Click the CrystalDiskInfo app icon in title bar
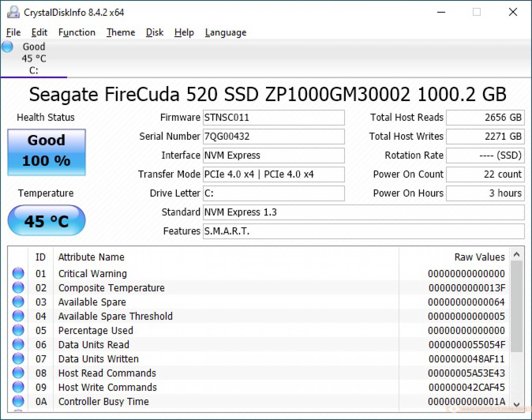 click(13, 12)
